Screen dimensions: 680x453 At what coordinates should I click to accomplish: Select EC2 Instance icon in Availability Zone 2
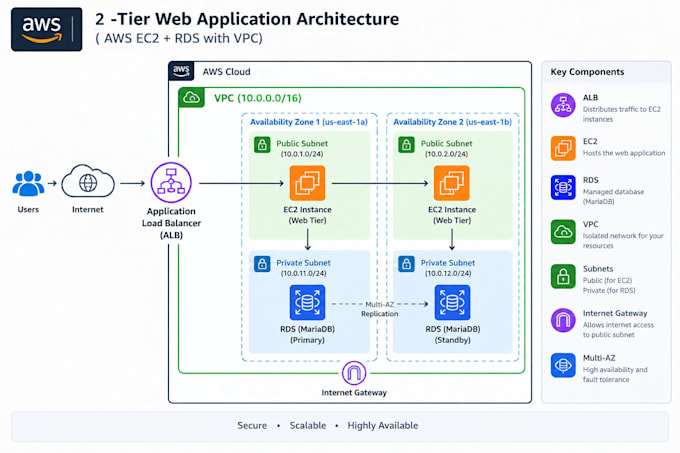(451, 183)
